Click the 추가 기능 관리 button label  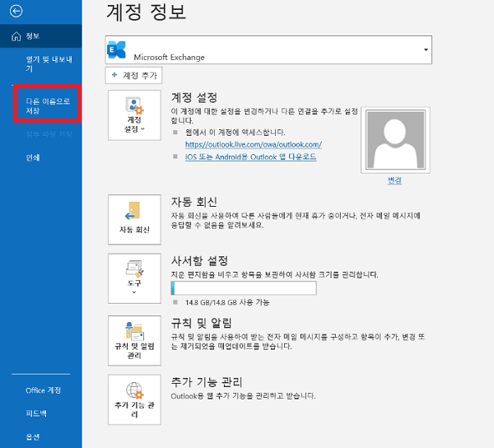point(134,409)
